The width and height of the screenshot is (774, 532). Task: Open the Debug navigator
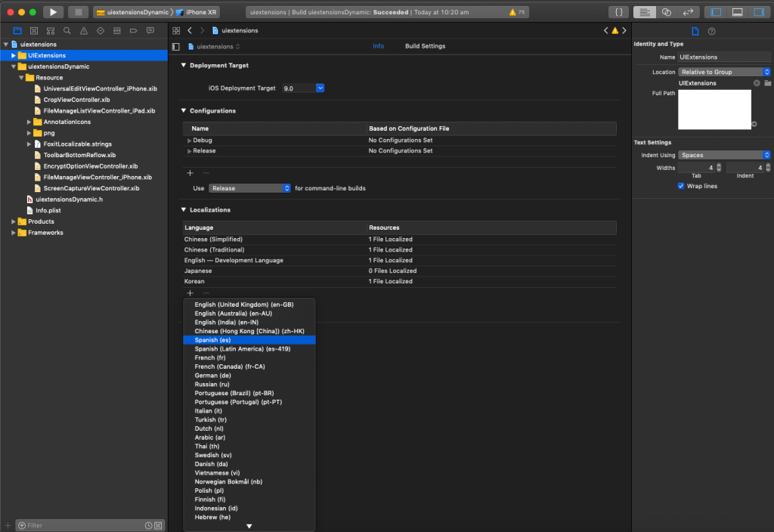117,30
